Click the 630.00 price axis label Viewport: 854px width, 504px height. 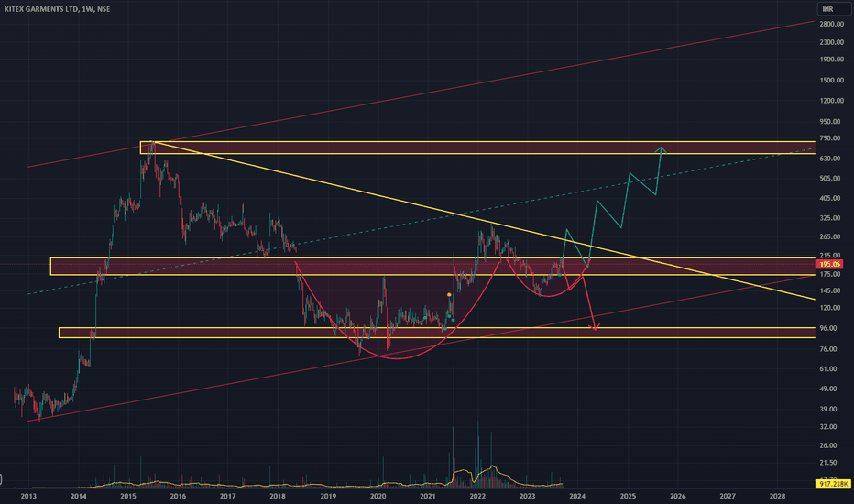(x=830, y=159)
